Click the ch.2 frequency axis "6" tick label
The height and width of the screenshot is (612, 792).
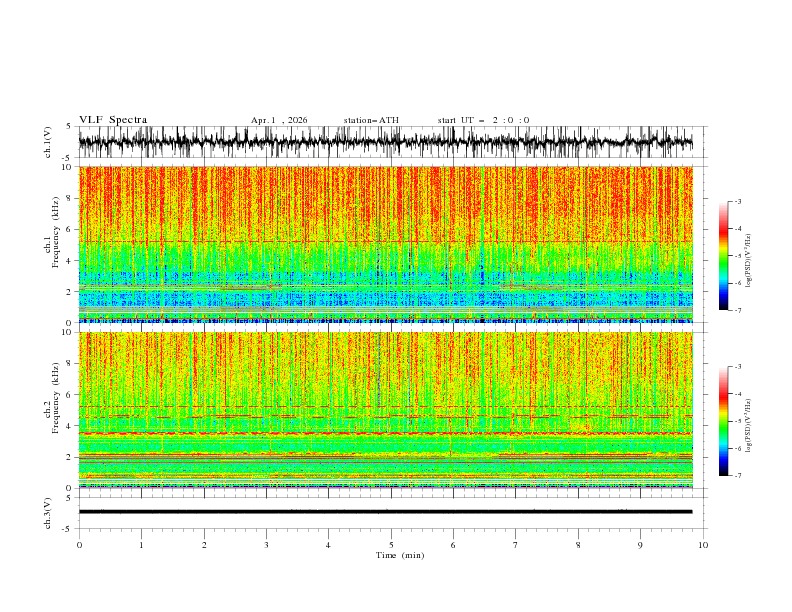tap(70, 395)
